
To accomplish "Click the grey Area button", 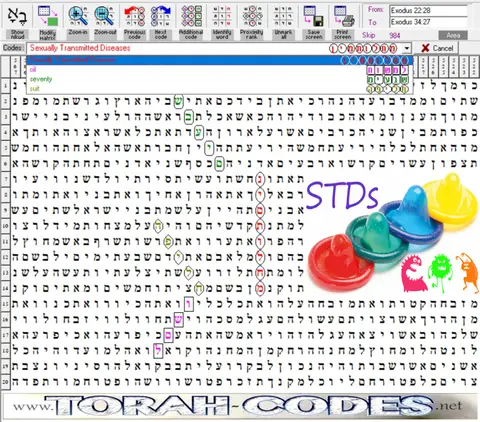I will pos(453,35).
